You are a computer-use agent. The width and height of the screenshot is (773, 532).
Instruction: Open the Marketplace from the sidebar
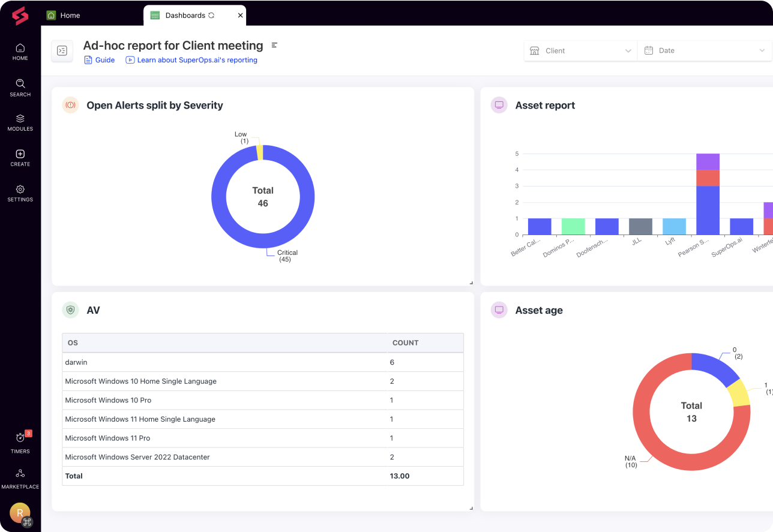(x=20, y=476)
